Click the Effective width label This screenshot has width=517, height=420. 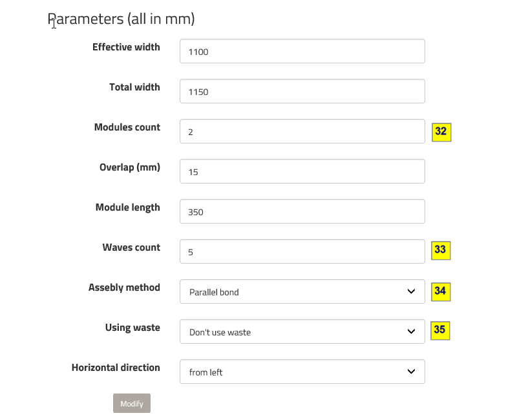(126, 47)
